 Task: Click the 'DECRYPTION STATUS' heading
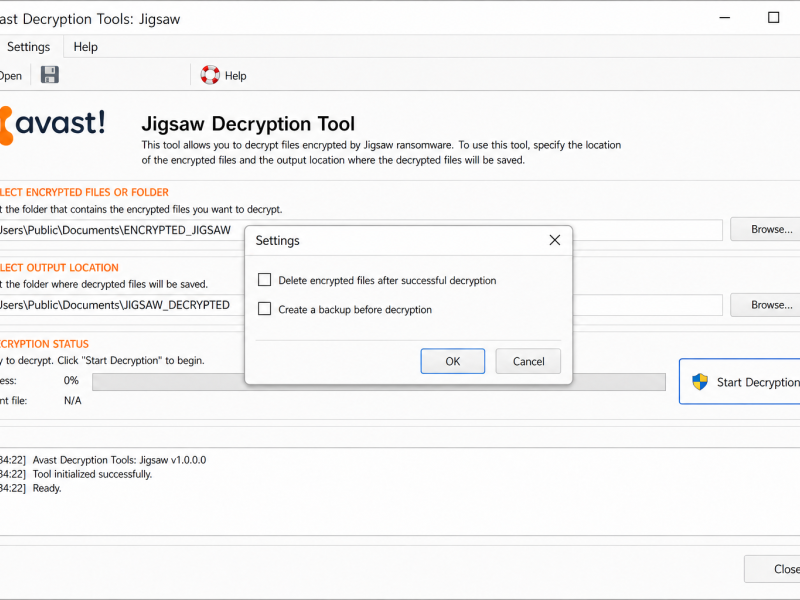pos(44,344)
